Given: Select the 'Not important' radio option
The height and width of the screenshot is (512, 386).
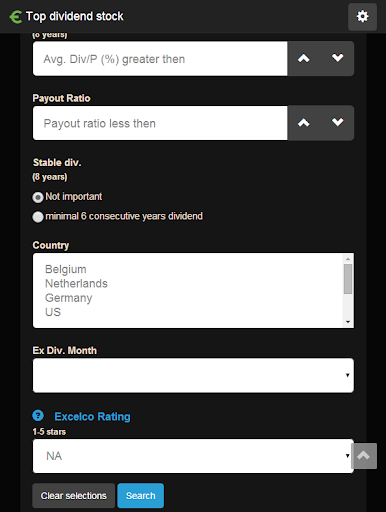Looking at the screenshot, I should [x=38, y=197].
